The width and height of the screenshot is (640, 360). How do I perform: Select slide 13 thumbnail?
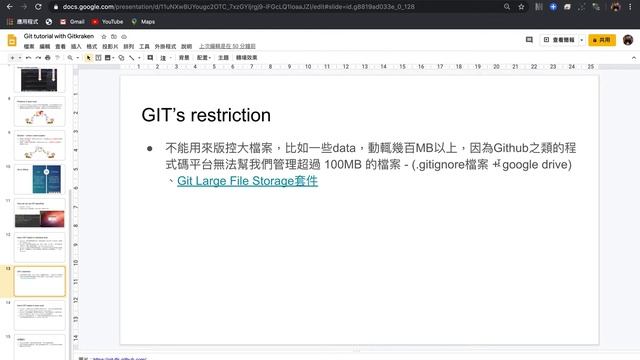tap(40, 281)
